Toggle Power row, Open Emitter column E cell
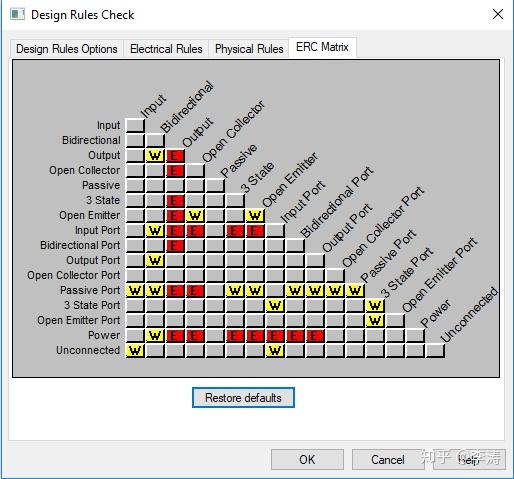The height and width of the screenshot is (479, 514). click(x=255, y=336)
